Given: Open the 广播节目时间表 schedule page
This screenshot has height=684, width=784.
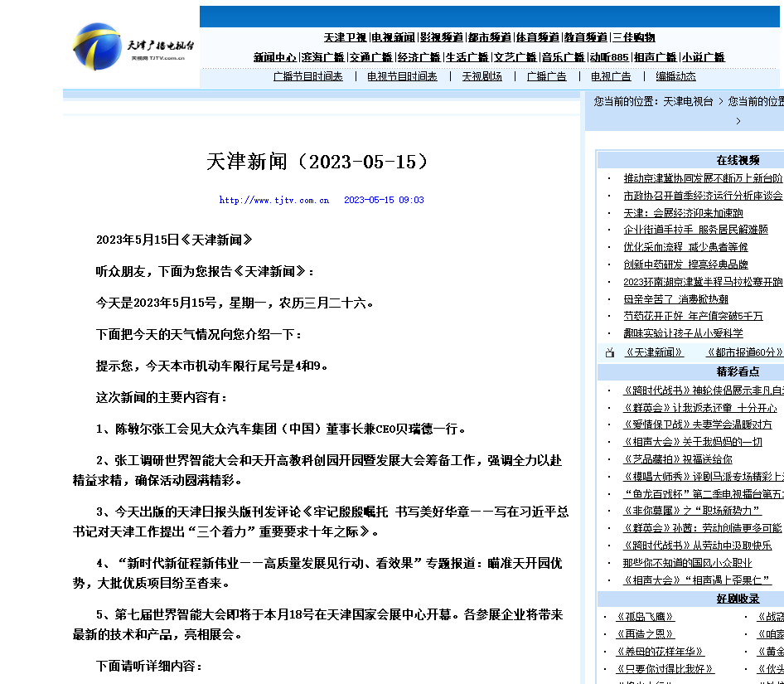Looking at the screenshot, I should click(307, 75).
